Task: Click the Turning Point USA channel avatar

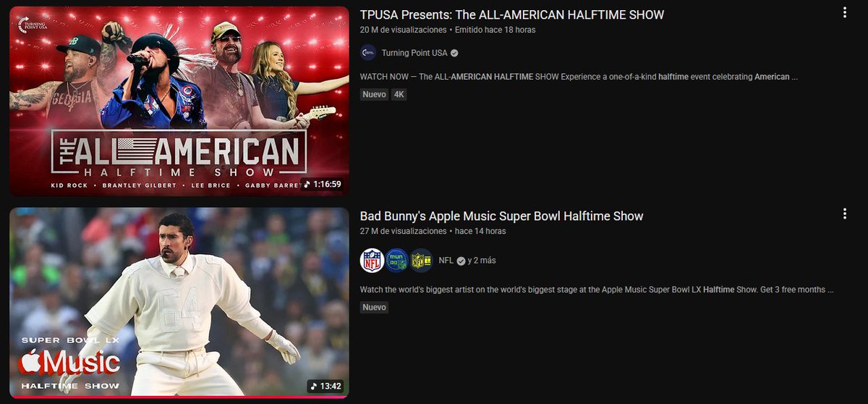Action: (368, 53)
